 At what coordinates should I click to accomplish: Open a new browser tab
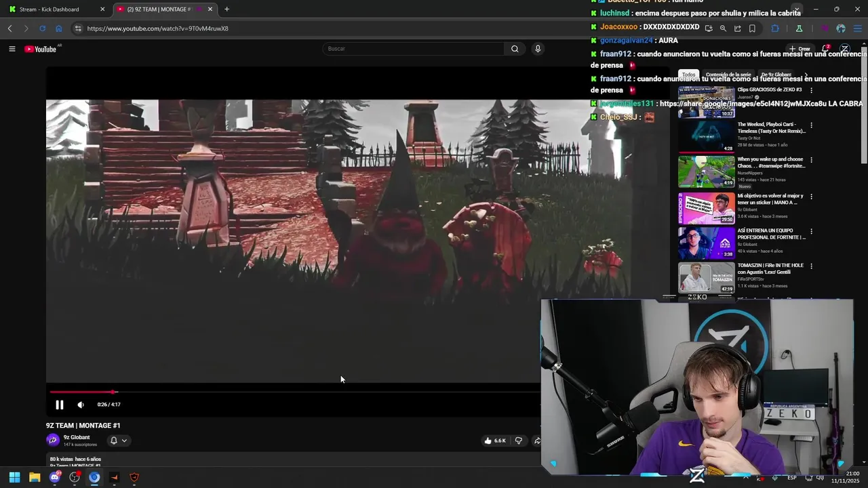pos(226,9)
